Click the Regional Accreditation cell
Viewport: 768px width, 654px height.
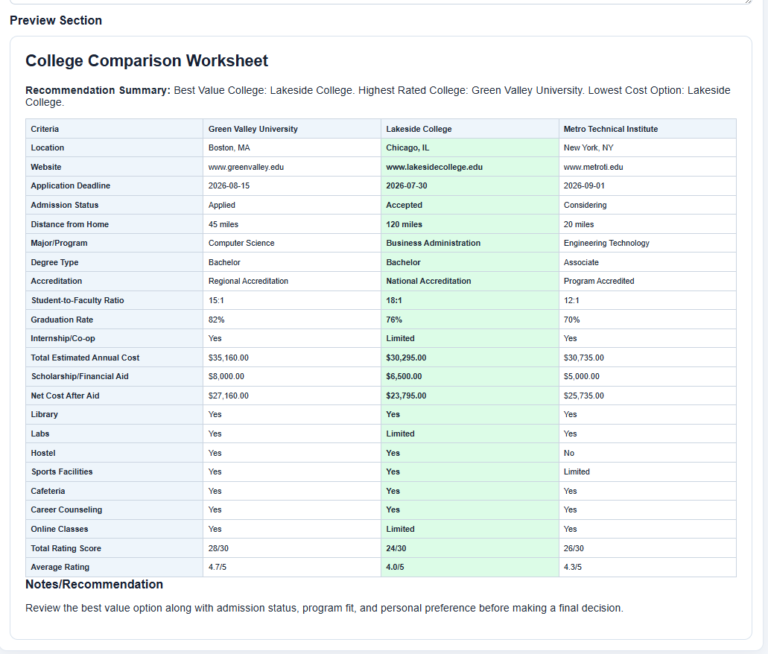[292, 281]
